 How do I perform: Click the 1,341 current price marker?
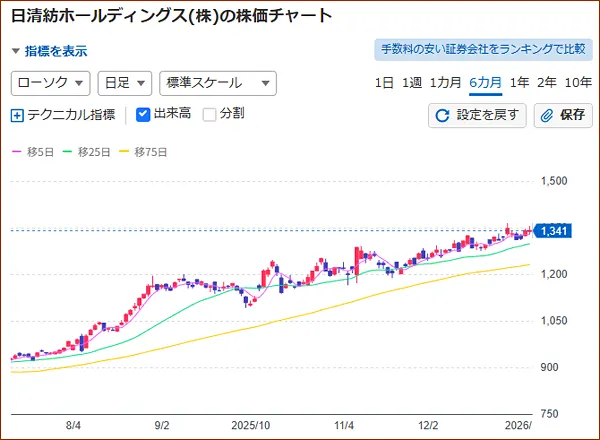552,231
